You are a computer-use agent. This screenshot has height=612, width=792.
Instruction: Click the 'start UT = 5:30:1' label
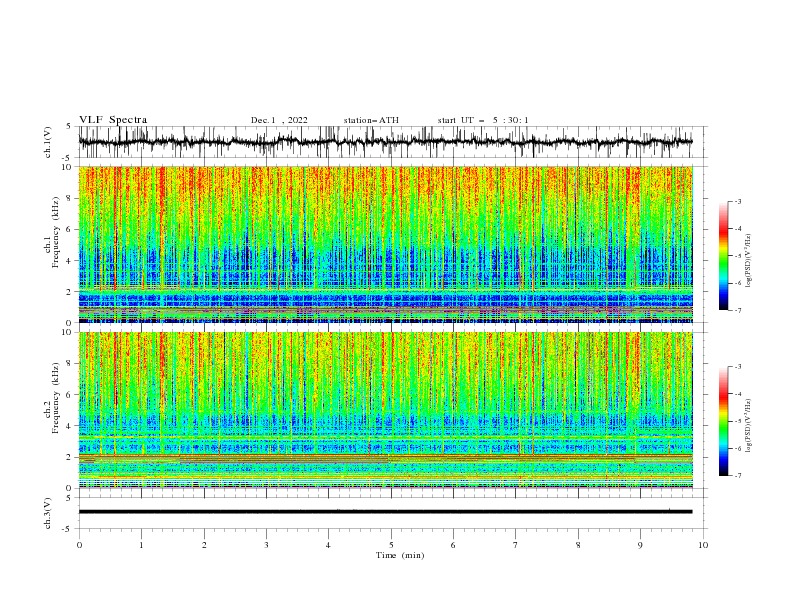tap(483, 120)
